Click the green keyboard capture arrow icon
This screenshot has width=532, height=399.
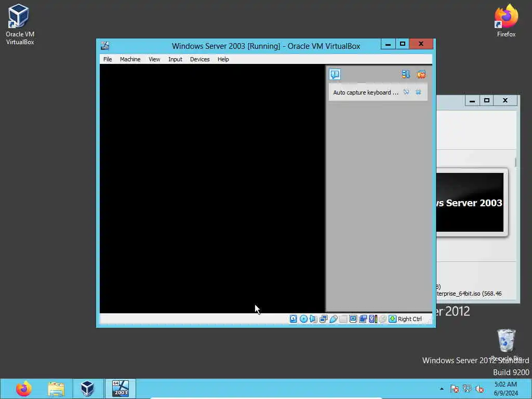click(393, 319)
